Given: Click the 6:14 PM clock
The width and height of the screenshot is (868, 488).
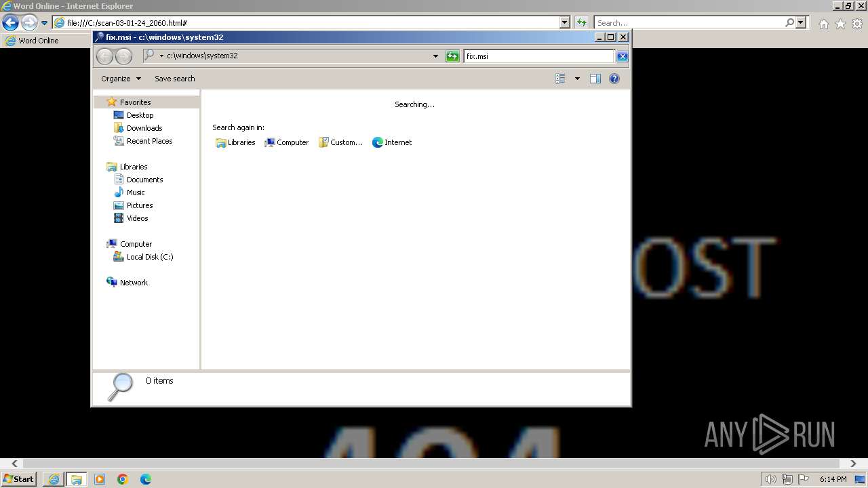Looking at the screenshot, I should pos(833,479).
